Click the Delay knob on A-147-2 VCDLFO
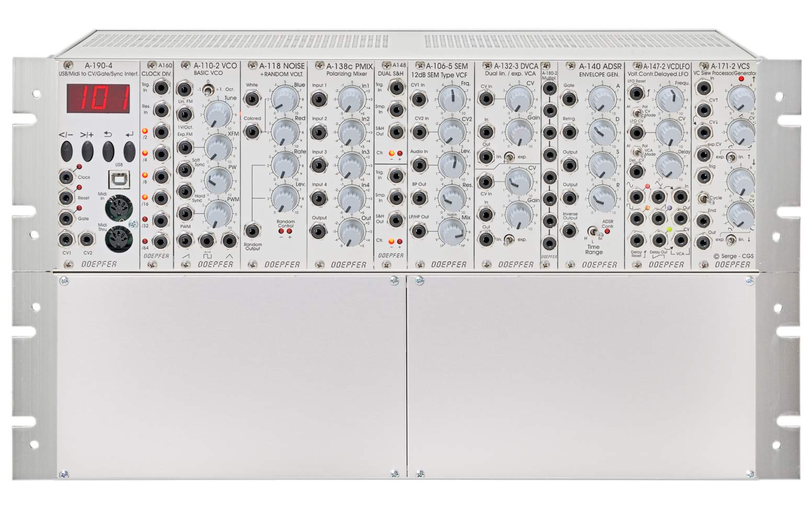The image size is (812, 523). [x=669, y=165]
